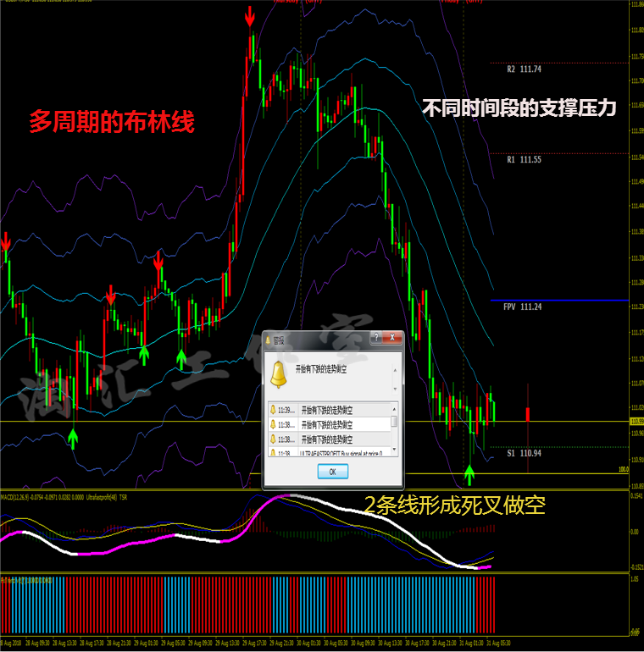Click the FPV 111.24 pivot label

[522, 307]
